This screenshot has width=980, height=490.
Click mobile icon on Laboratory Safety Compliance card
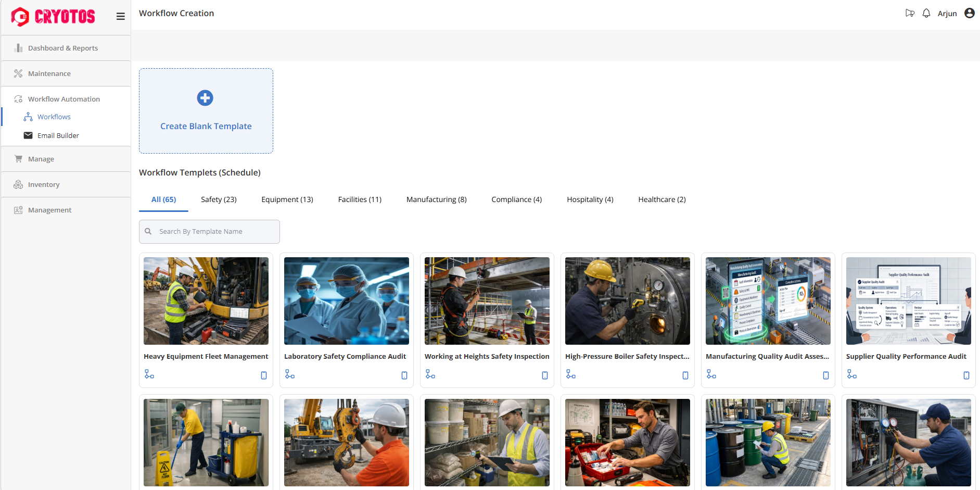coord(404,375)
